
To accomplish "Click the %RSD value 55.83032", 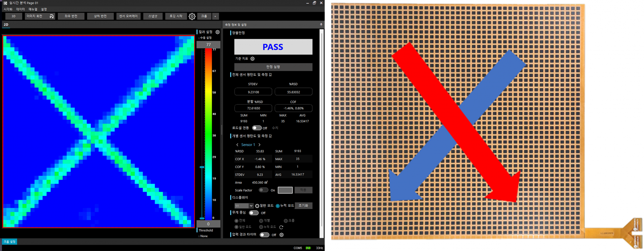I will point(293,92).
